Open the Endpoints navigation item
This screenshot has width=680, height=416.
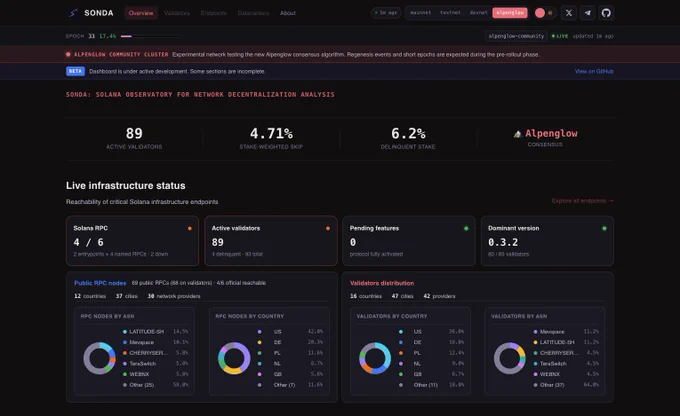coord(213,13)
